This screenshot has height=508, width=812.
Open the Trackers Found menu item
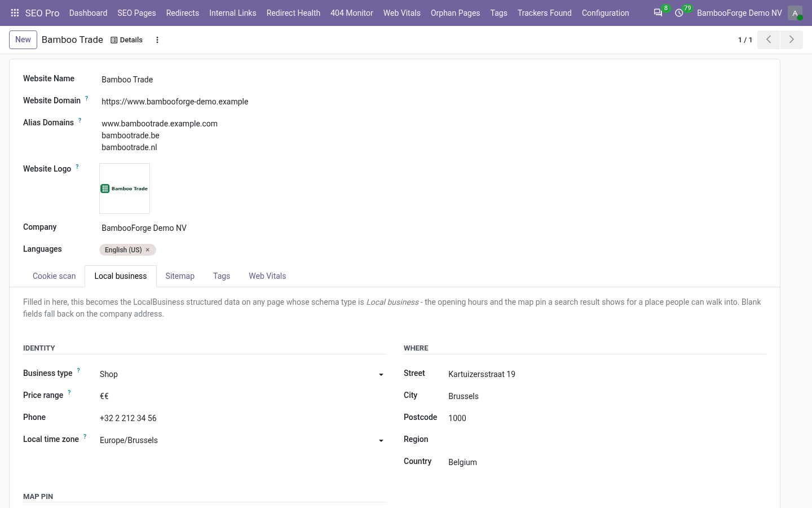coord(545,13)
